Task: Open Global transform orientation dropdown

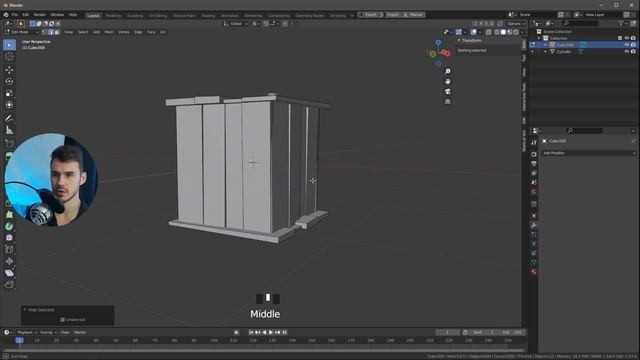Action: click(x=236, y=24)
